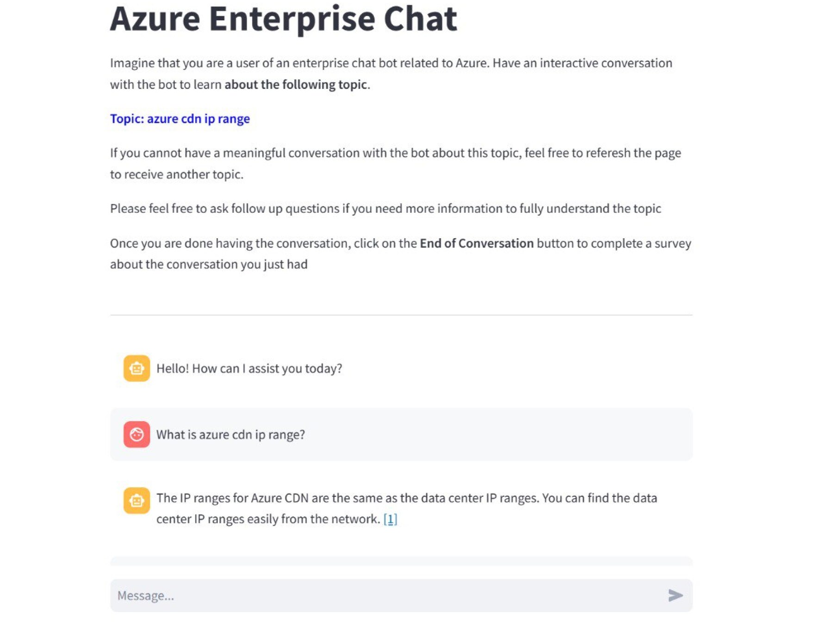Image resolution: width=830 pixels, height=644 pixels.
Task: Click the send arrow icon
Action: coord(675,595)
